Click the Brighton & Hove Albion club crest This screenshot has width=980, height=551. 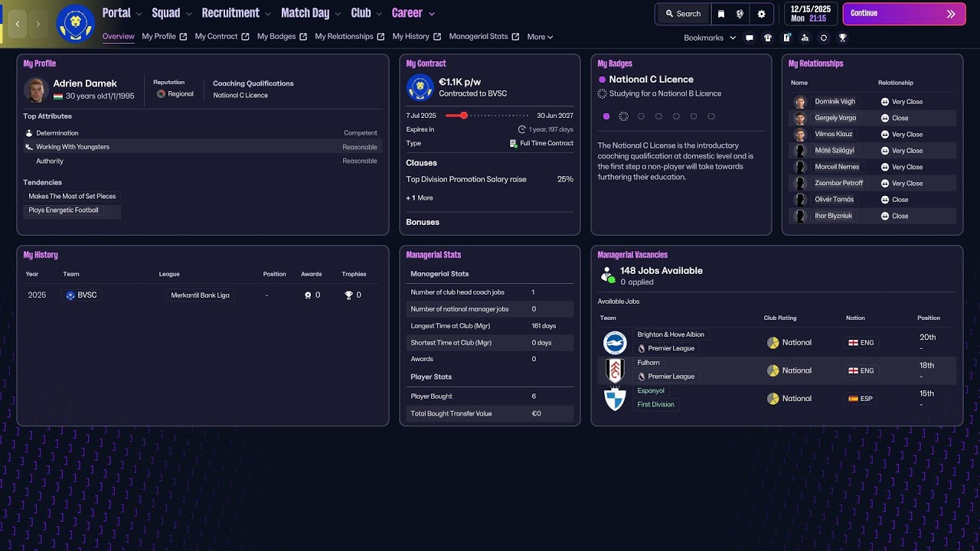point(615,342)
